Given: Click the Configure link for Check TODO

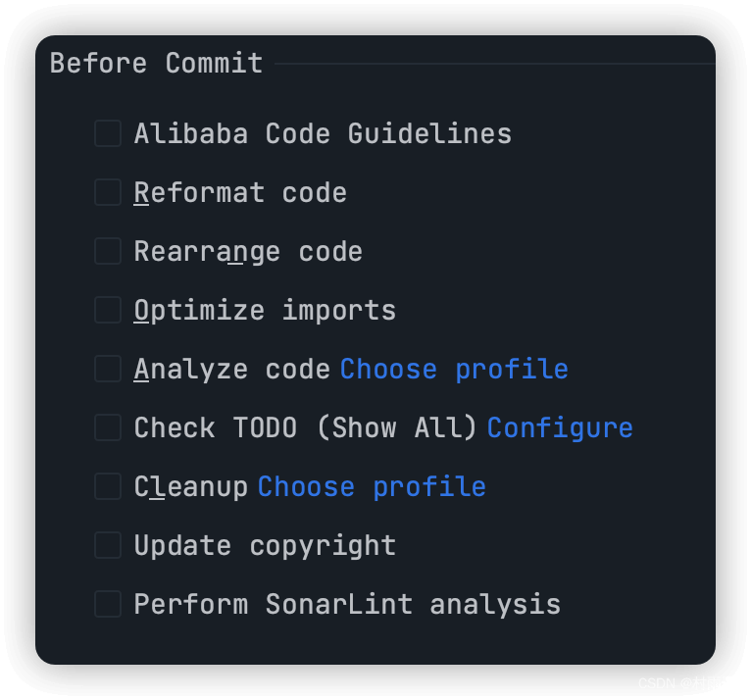Looking at the screenshot, I should (560, 428).
